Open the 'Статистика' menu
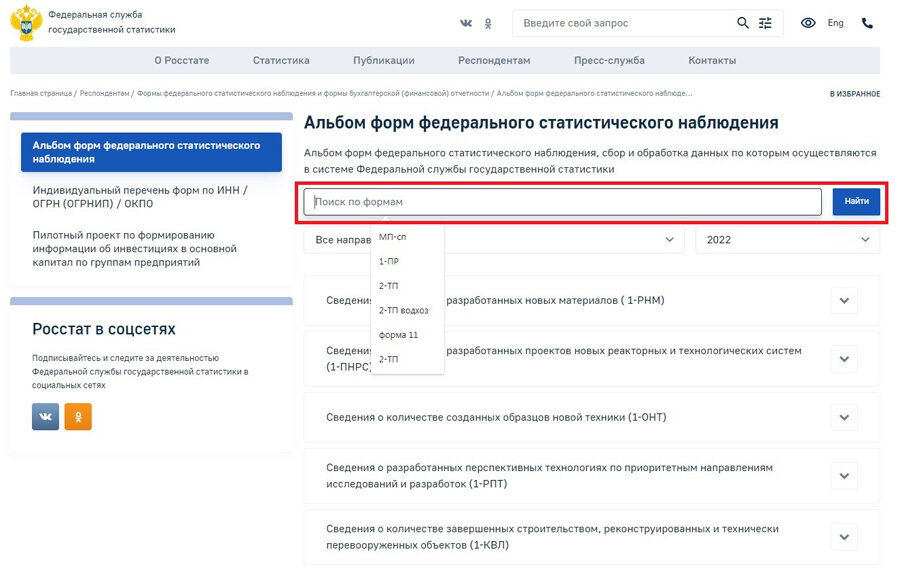 point(281,60)
